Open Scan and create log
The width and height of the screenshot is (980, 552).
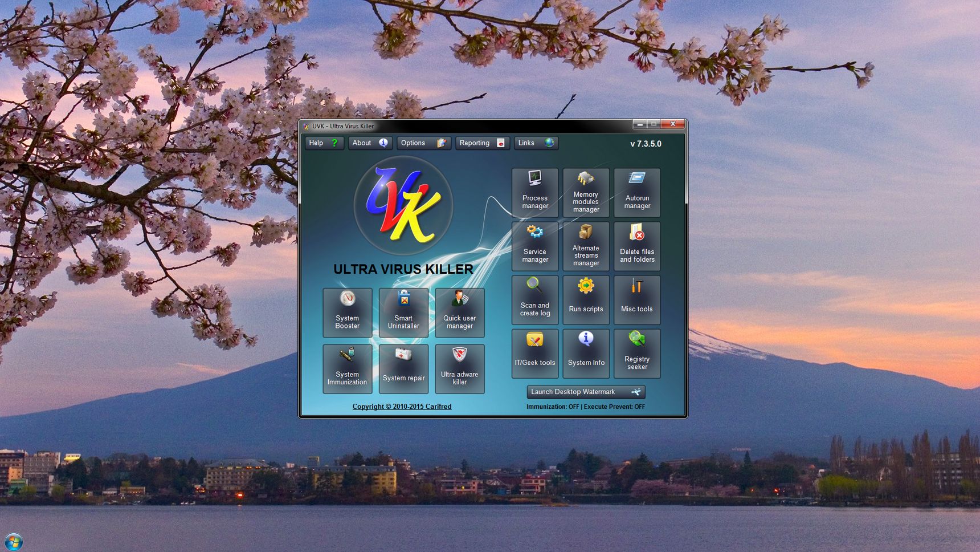(535, 300)
